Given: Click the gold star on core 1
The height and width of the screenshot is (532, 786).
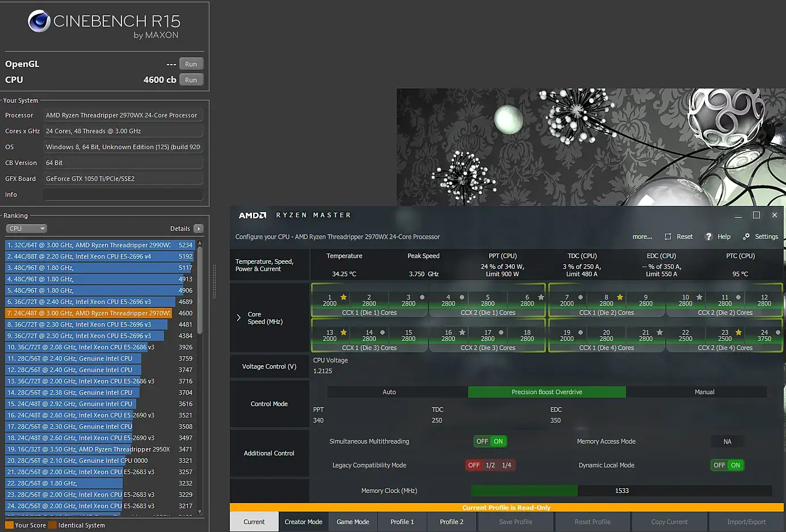Looking at the screenshot, I should 343,297.
